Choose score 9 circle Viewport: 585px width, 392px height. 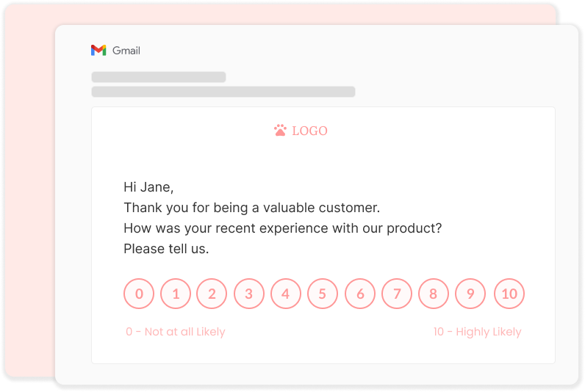click(470, 294)
